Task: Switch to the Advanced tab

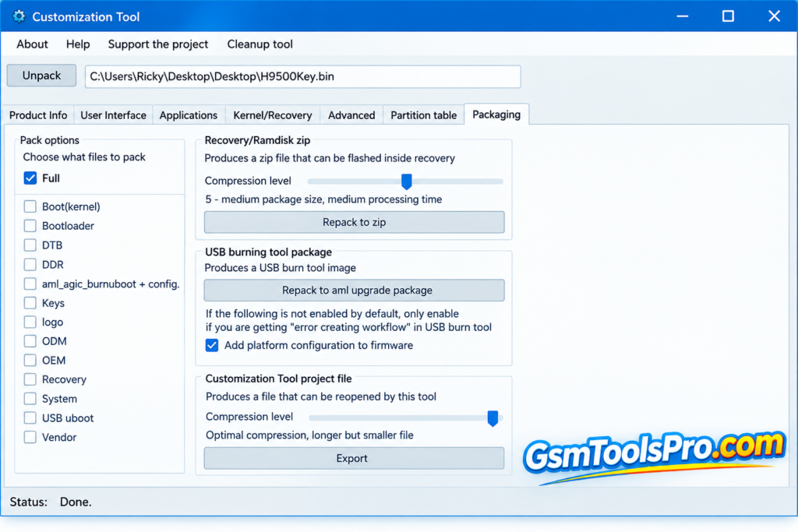Action: [351, 115]
